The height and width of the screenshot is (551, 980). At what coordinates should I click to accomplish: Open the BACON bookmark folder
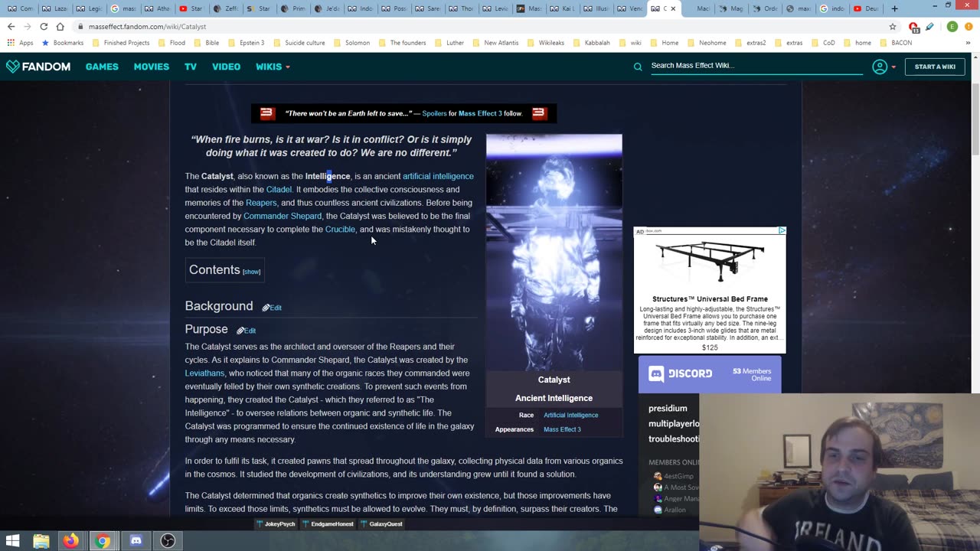[x=896, y=43]
